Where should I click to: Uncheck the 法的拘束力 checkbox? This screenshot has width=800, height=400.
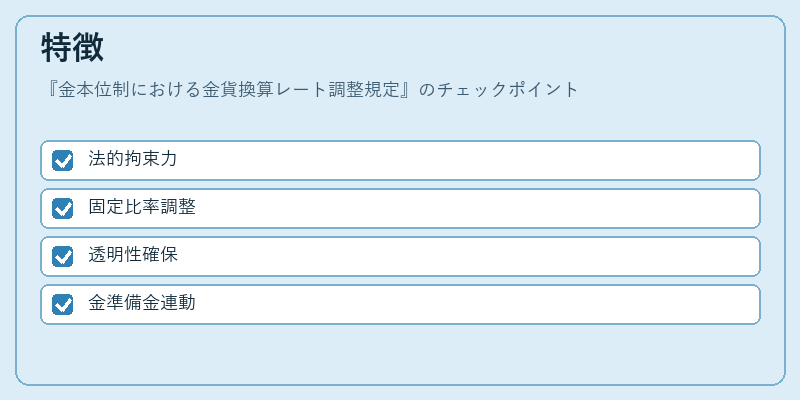[x=62, y=160]
